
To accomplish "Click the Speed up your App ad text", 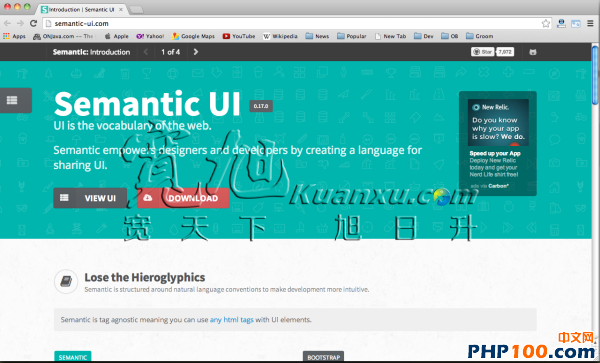I will [495, 153].
